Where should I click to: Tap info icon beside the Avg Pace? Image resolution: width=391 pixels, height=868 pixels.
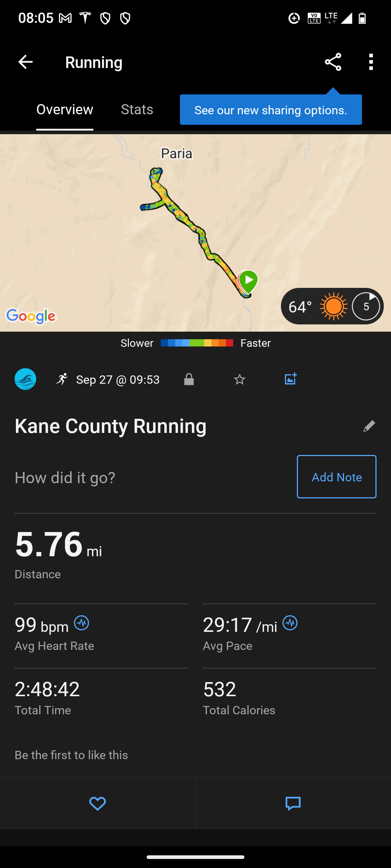(290, 623)
